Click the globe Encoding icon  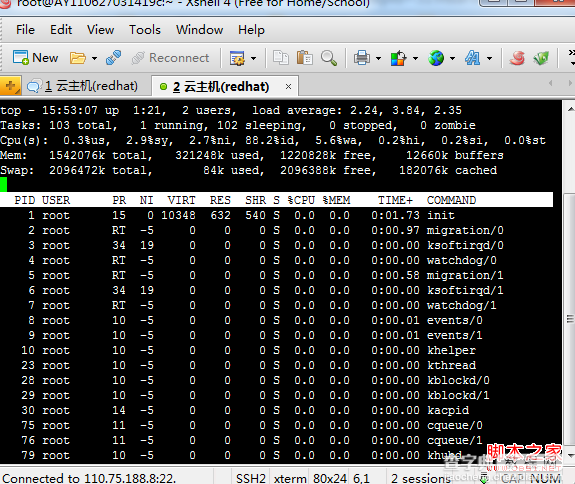pyautogui.click(x=436, y=58)
